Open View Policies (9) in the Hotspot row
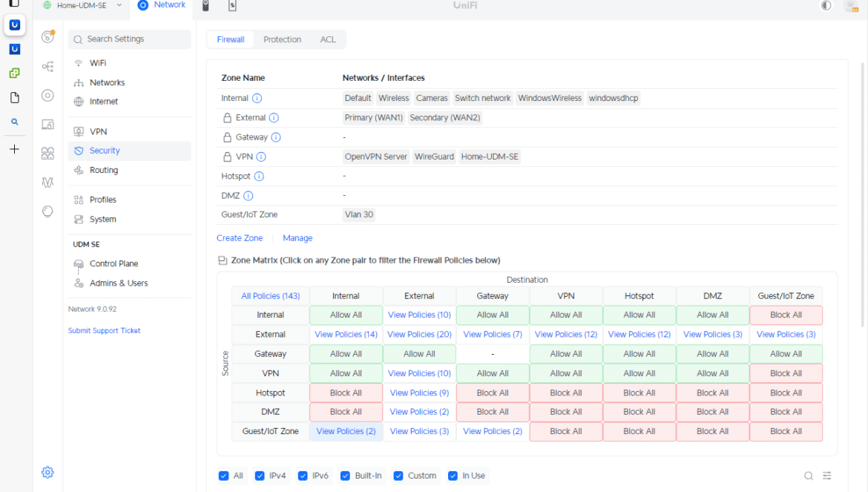This screenshot has width=868, height=492. click(419, 393)
